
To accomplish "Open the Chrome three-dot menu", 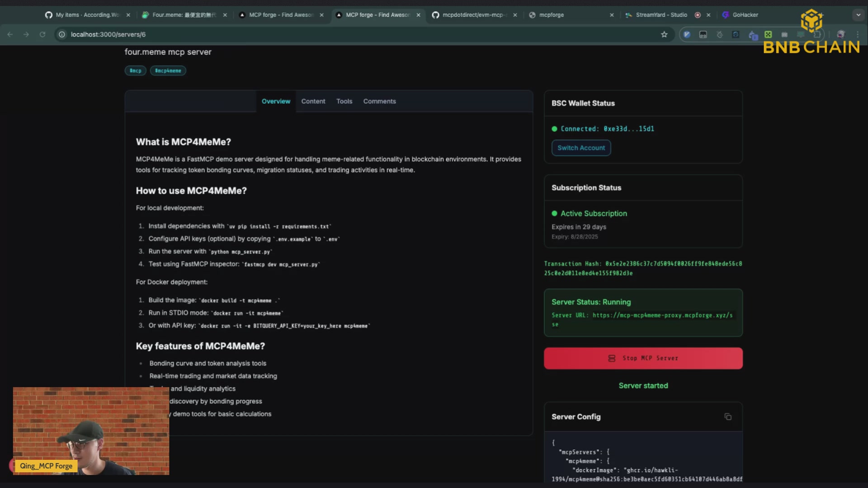I will click(858, 34).
